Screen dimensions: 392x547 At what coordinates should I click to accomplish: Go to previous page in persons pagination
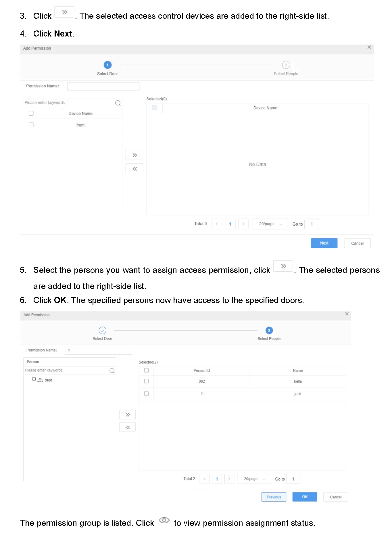pyautogui.click(x=204, y=479)
